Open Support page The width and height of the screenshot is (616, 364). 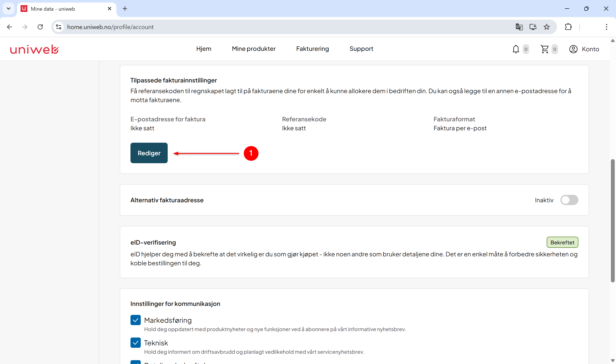click(x=361, y=49)
